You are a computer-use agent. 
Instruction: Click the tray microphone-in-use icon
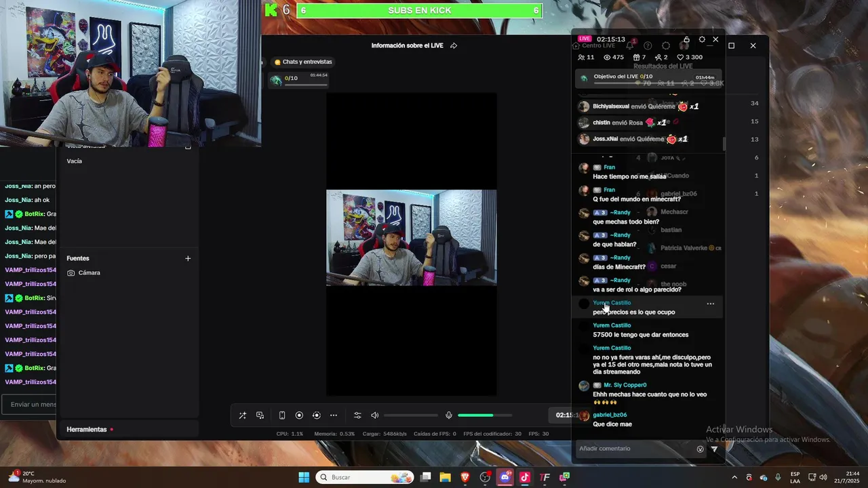778,477
